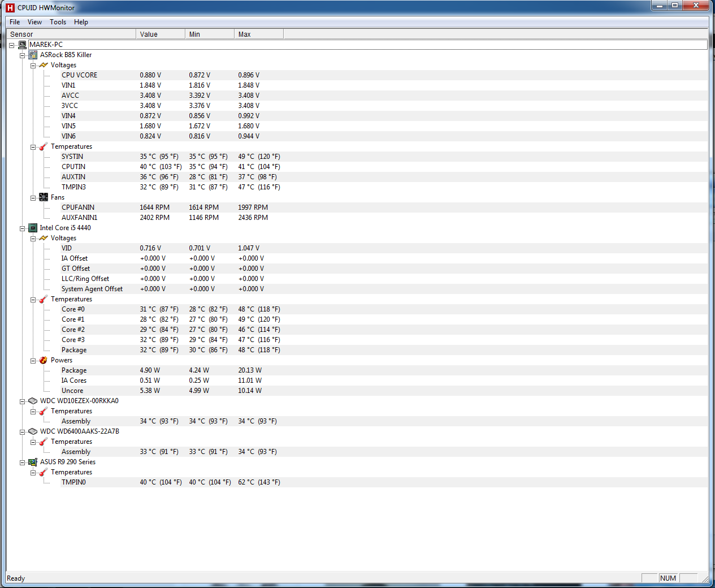Open the Help menu
The height and width of the screenshot is (588, 715).
pos(81,22)
